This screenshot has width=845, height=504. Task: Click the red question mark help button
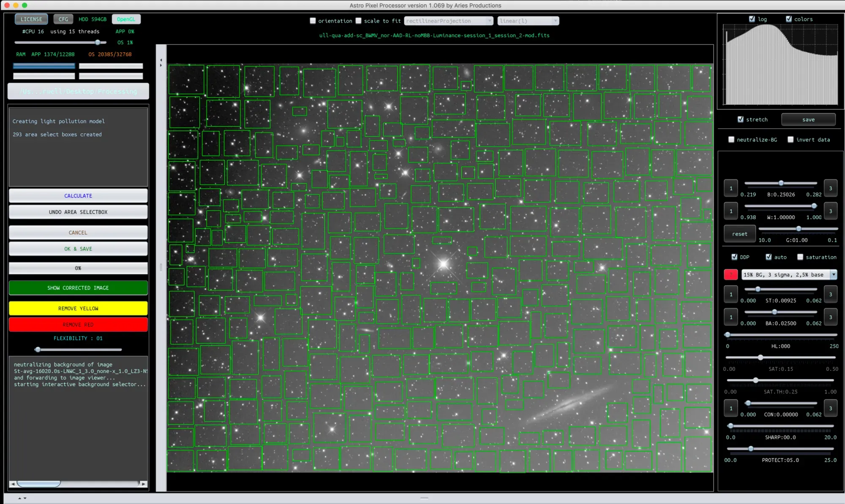pos(731,275)
